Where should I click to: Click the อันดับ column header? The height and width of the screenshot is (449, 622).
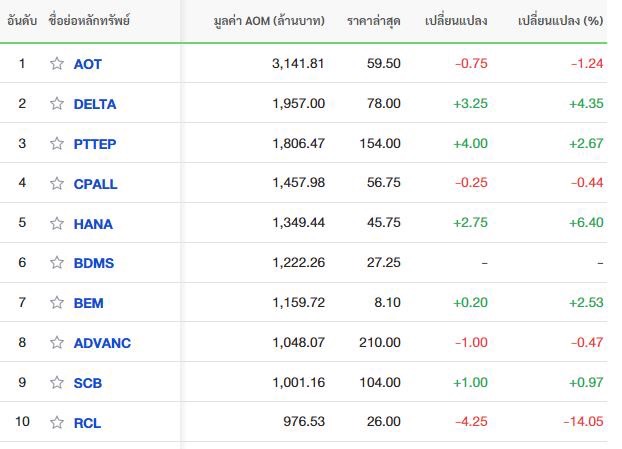pos(22,21)
